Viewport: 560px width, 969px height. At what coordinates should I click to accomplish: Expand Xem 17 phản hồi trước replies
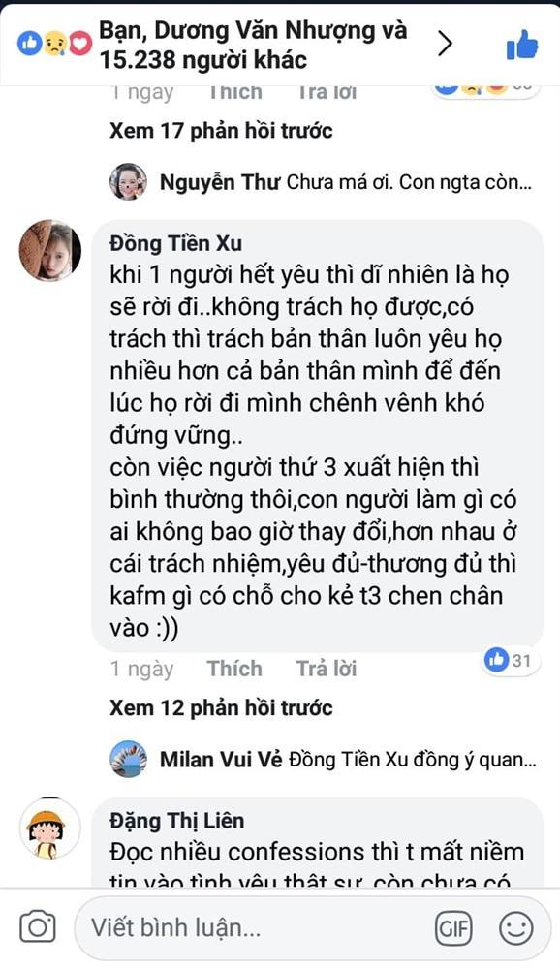pos(221,131)
